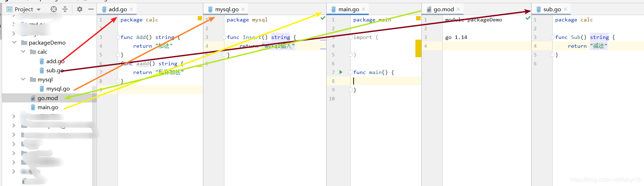644x186 pixels.
Task: Select the mysql folder row
Action: point(45,80)
